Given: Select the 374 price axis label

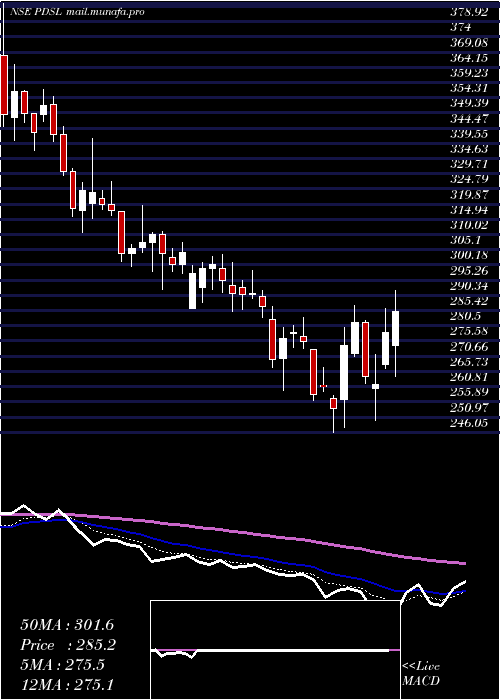Looking at the screenshot, I should point(460,27).
